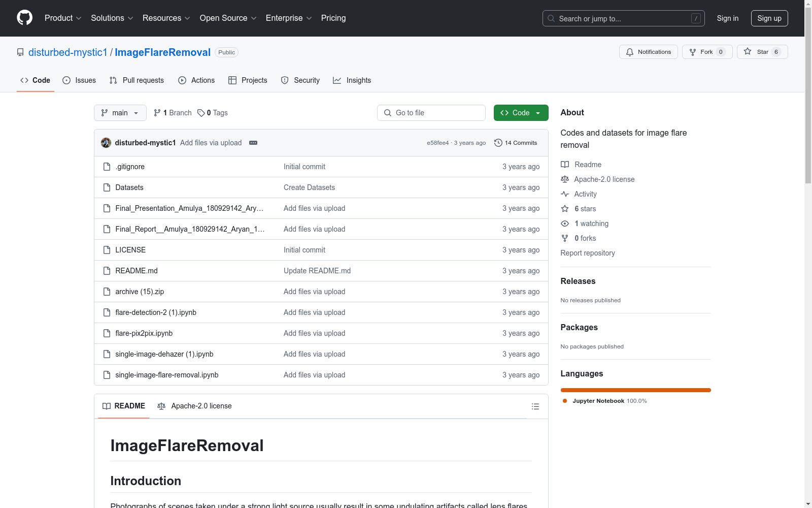The image size is (812, 508).
Task: Click Report repository link
Action: tap(588, 253)
